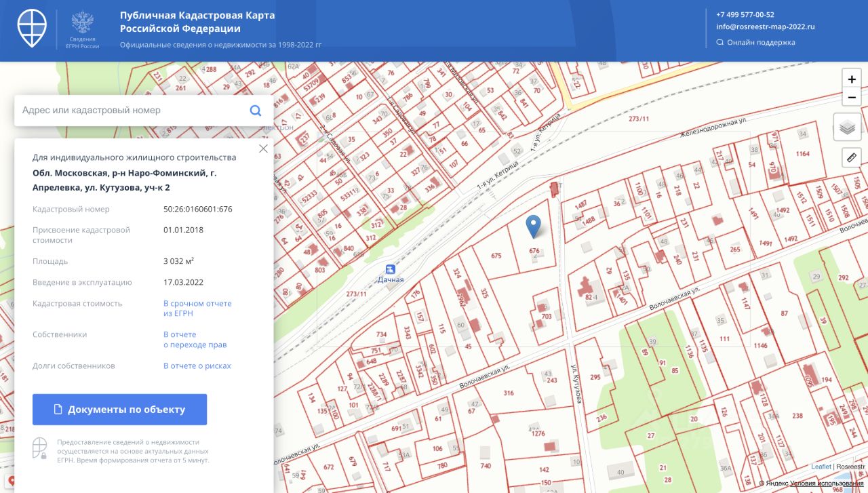Viewport: 868px width, 493px height.
Task: Open Онлайн поддержка chat
Action: [x=761, y=42]
